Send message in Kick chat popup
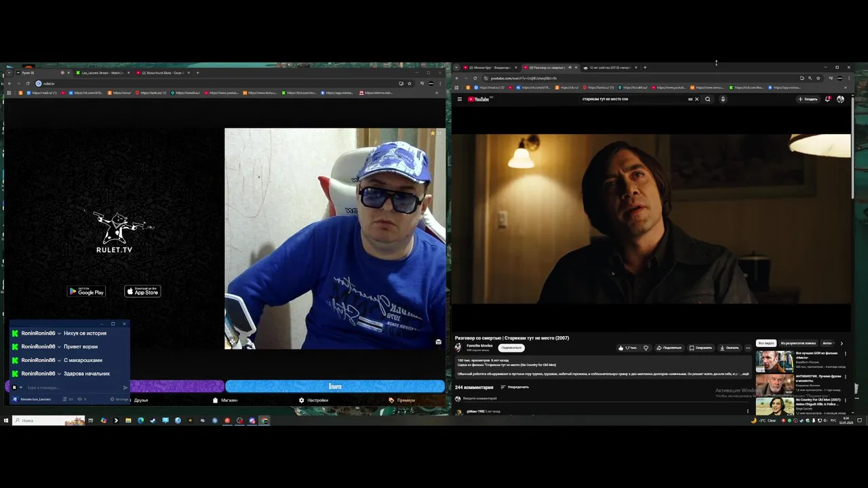 point(125,388)
